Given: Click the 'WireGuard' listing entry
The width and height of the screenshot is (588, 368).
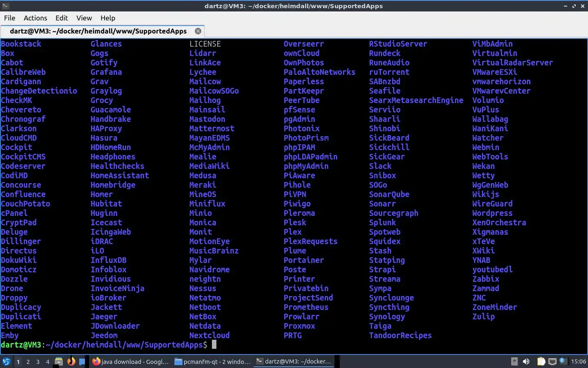Looking at the screenshot, I should 492,204.
